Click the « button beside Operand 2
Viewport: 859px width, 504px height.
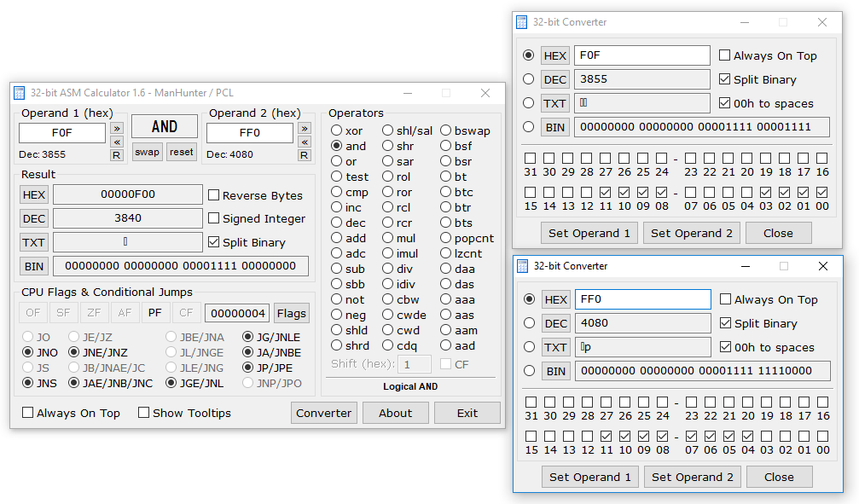click(304, 142)
